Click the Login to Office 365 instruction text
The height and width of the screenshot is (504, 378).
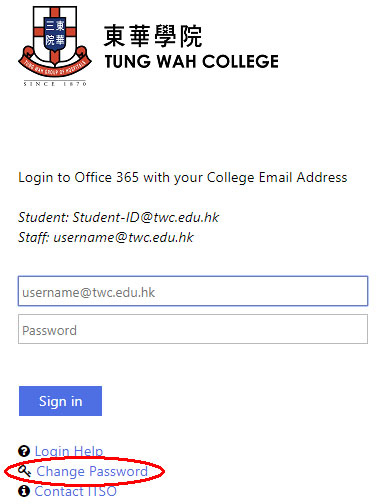point(183,178)
